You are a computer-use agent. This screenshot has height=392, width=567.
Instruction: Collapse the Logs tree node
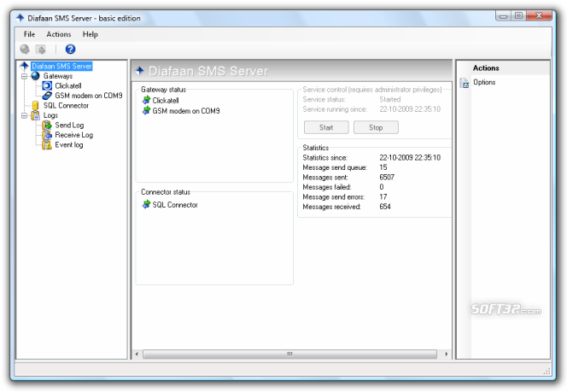pyautogui.click(x=24, y=115)
